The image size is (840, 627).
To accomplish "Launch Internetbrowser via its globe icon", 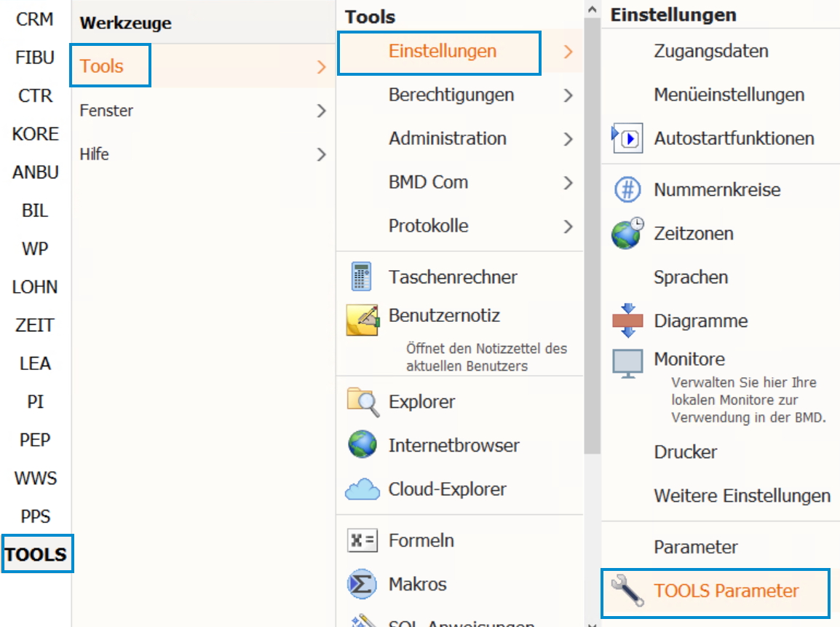I will tap(362, 444).
